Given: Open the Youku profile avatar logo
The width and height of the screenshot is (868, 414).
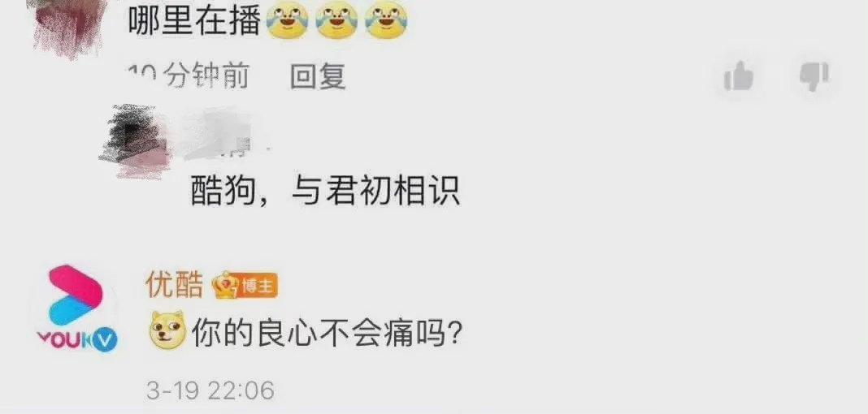Looking at the screenshot, I should tap(77, 308).
